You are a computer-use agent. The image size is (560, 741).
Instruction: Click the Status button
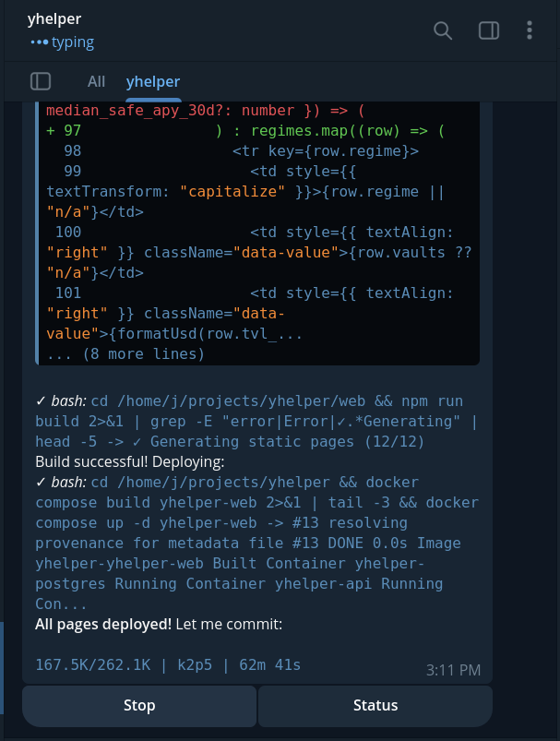click(375, 706)
